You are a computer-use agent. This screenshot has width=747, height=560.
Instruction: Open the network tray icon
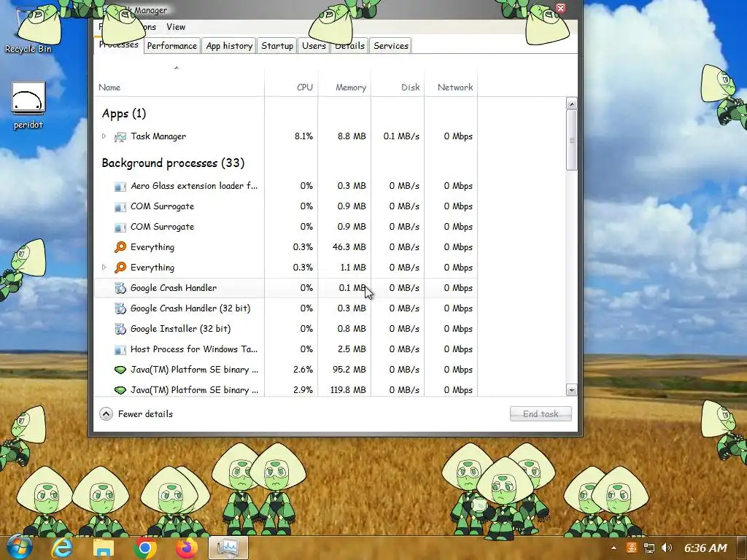[x=649, y=548]
